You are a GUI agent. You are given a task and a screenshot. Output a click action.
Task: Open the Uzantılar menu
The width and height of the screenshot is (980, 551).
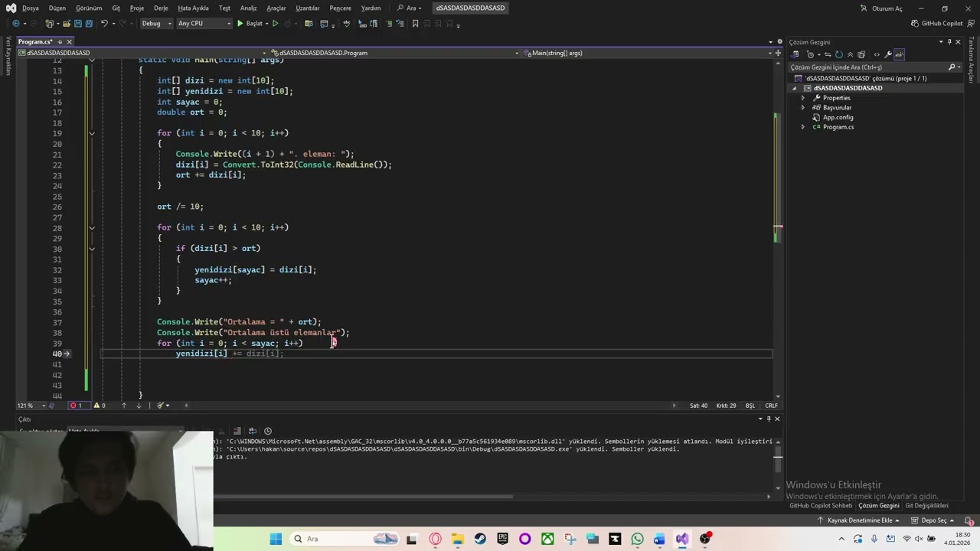pos(308,8)
